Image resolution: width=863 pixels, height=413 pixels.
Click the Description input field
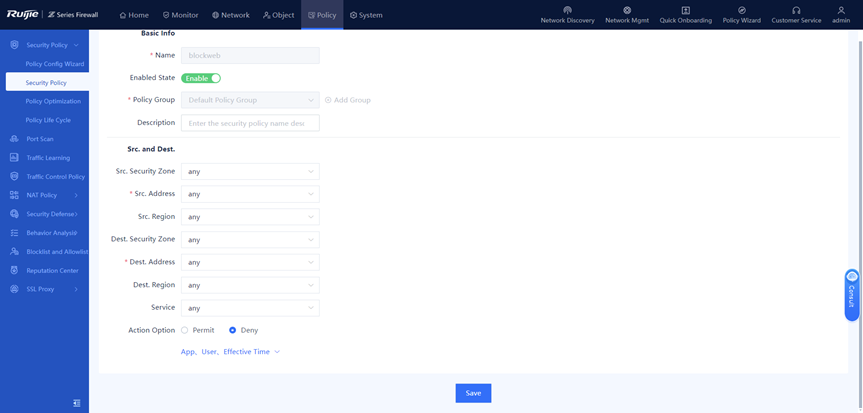[x=250, y=123]
